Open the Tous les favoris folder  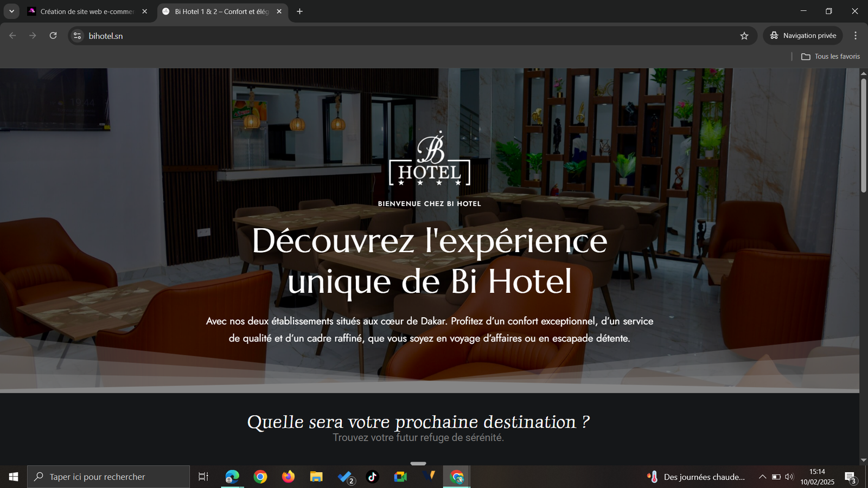(x=831, y=56)
